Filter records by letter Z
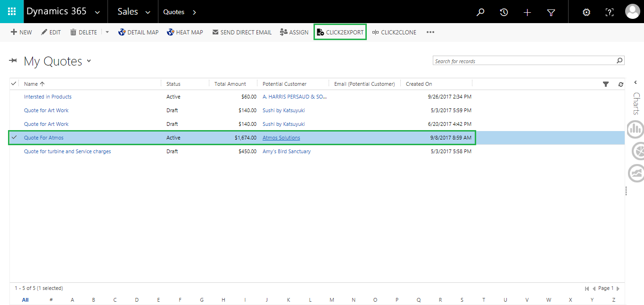This screenshot has height=305, width=644. (613, 300)
